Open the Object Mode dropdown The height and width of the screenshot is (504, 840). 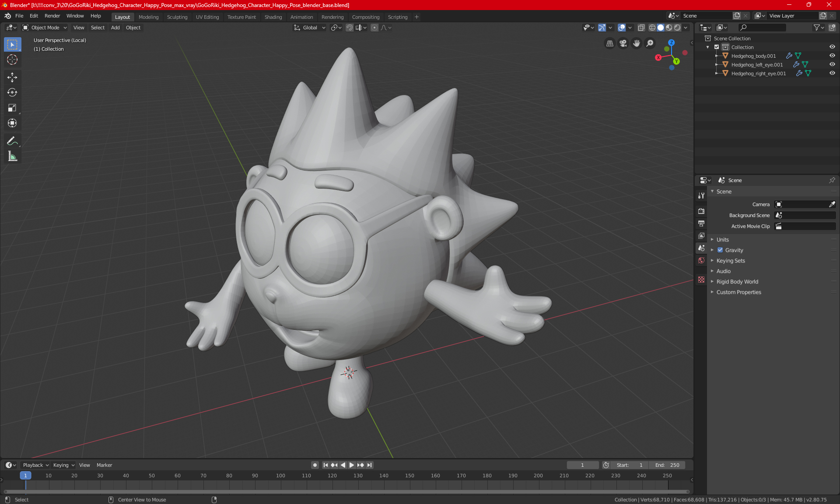[x=45, y=28]
